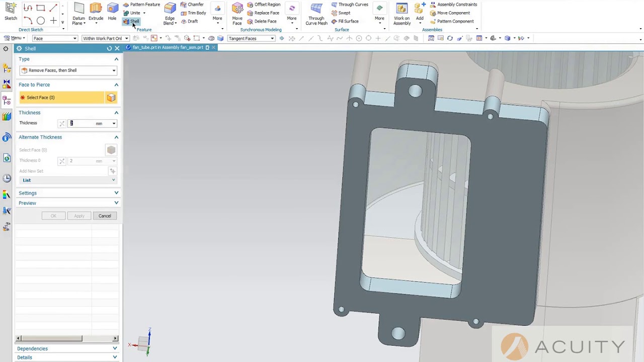Open the History clock tab in sidebar
644x362 pixels.
pos(7,178)
